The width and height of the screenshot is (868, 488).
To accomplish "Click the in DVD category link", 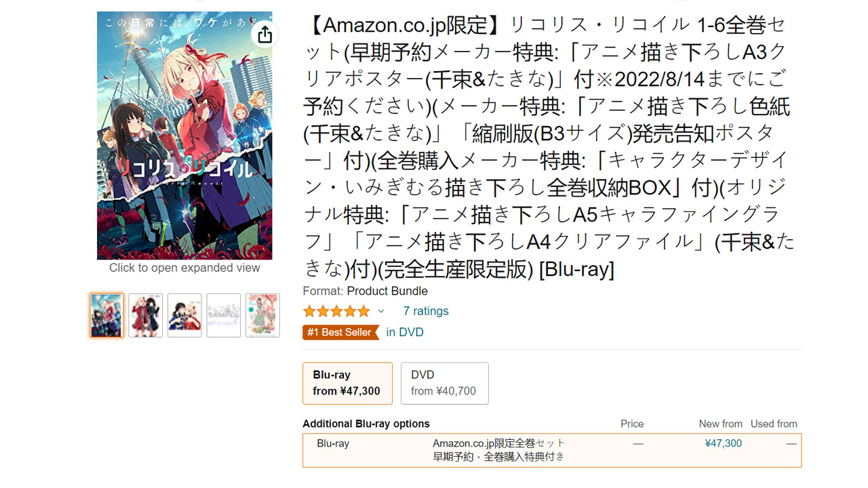I will pos(404,332).
